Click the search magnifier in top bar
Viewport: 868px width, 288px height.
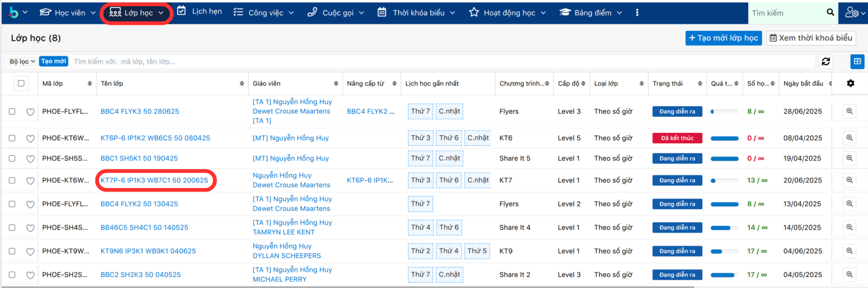click(830, 13)
